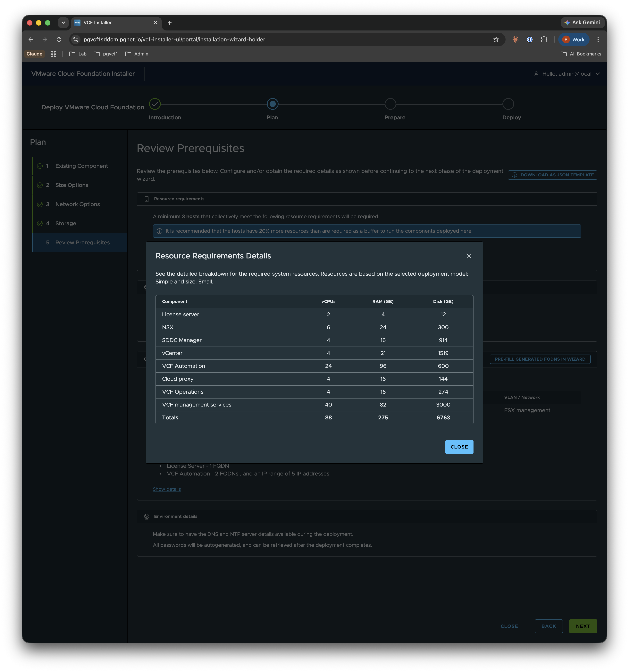Click the Deploy step circle
Screen dimensions: 629x672
click(508, 104)
